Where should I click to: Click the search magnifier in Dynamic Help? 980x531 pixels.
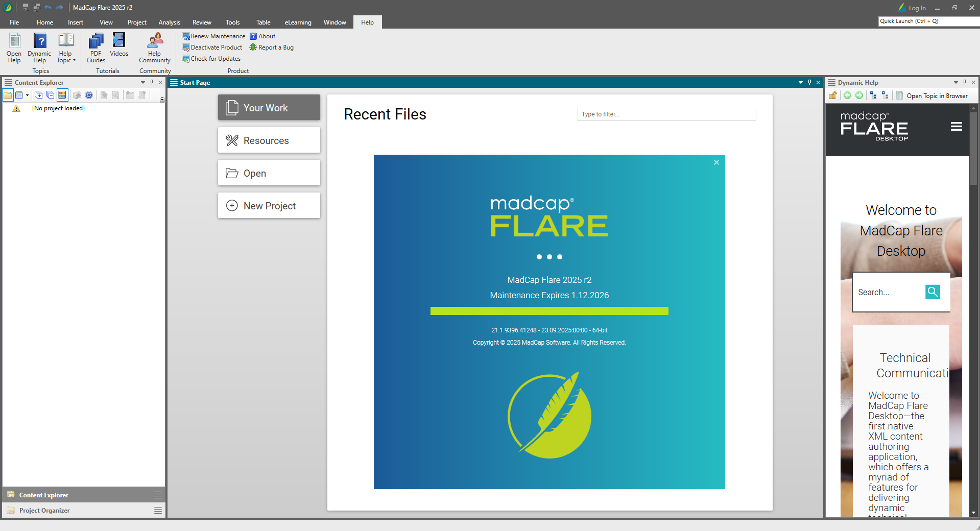tap(933, 292)
